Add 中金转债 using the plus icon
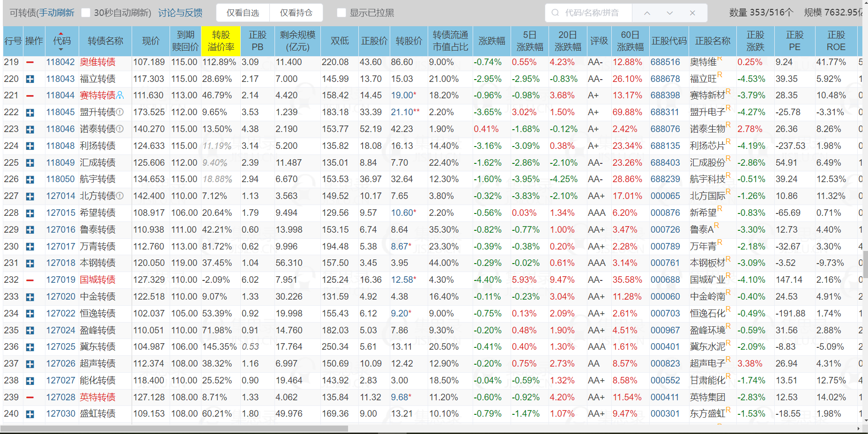This screenshot has width=868, height=434. click(x=30, y=297)
